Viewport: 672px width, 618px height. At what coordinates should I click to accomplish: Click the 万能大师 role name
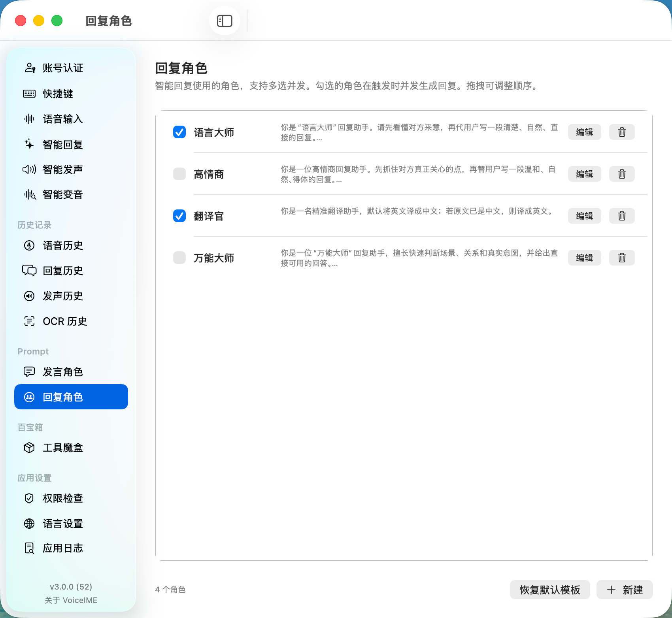(214, 258)
